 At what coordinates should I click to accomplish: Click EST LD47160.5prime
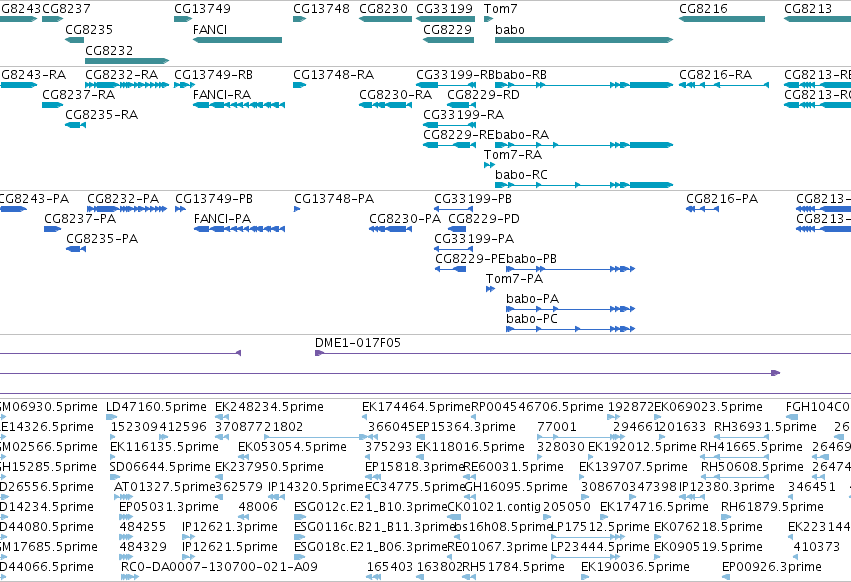pyautogui.click(x=156, y=407)
